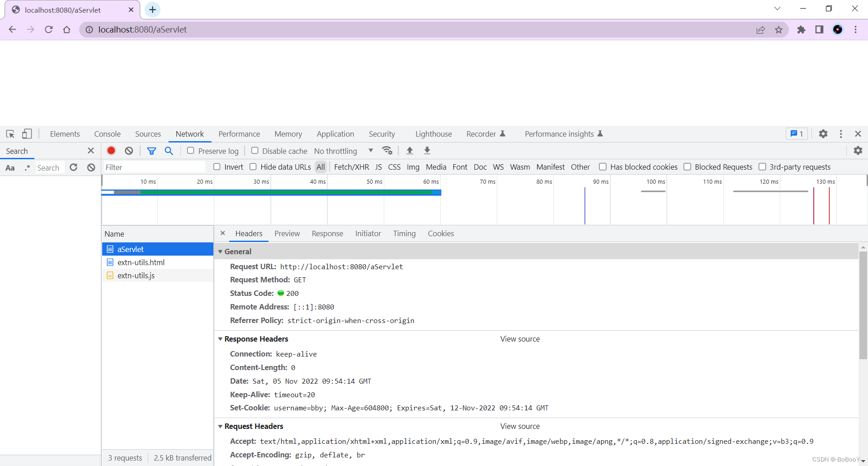Open network conditions wifi icon

click(387, 151)
